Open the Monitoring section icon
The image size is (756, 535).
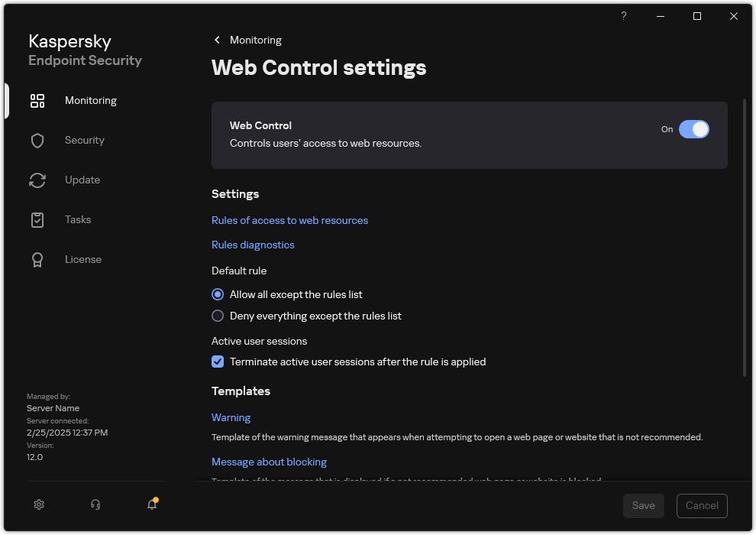pyautogui.click(x=37, y=100)
